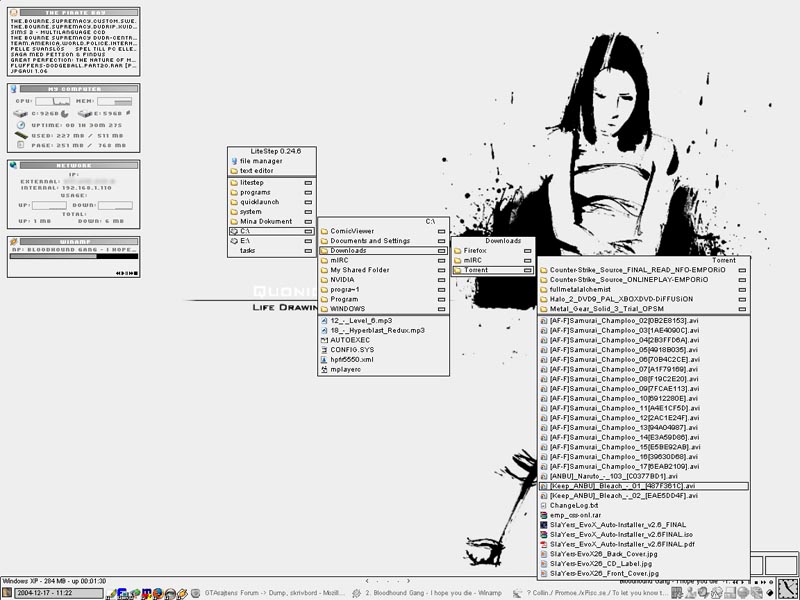
Task: Open the fullmetalalchemist folder in Torrent menu
Action: [644, 290]
